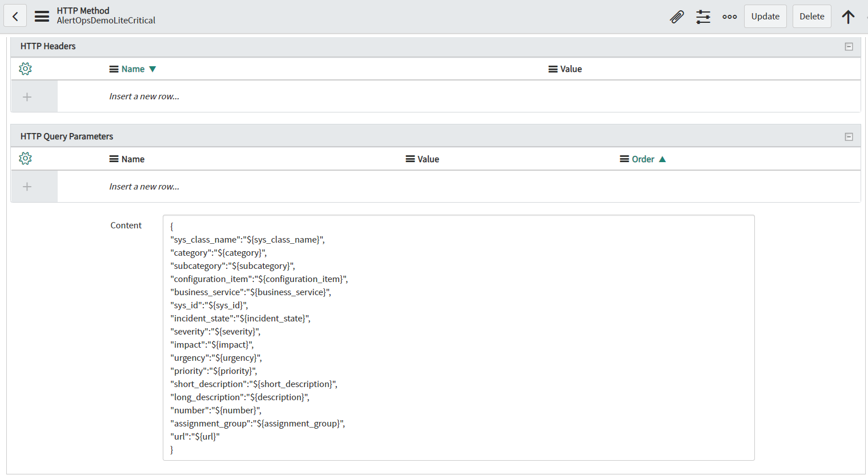Click the Update button

click(x=765, y=17)
